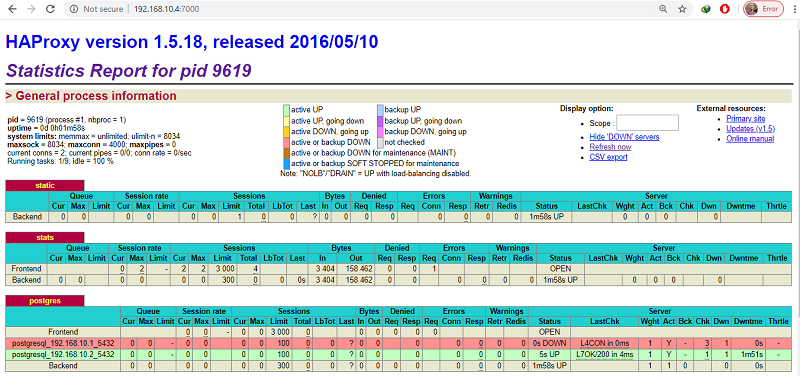
Task: Click the postgres proxy section header
Action: click(x=45, y=301)
